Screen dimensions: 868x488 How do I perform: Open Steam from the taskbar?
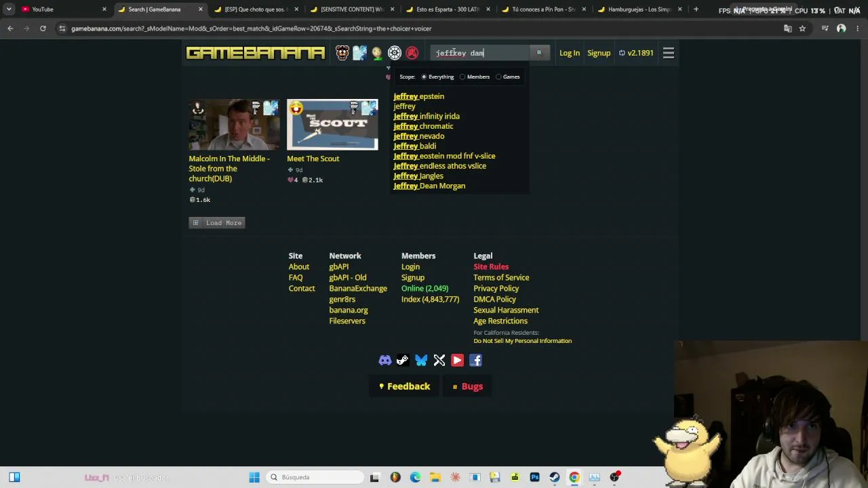tap(555, 477)
